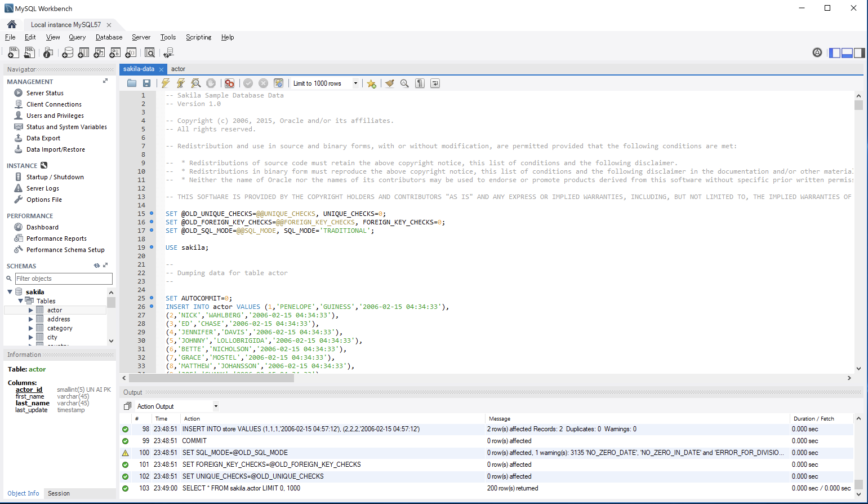Open the Limit to 1000 rows dropdown
Image resolution: width=868 pixels, height=504 pixels.
(x=355, y=83)
